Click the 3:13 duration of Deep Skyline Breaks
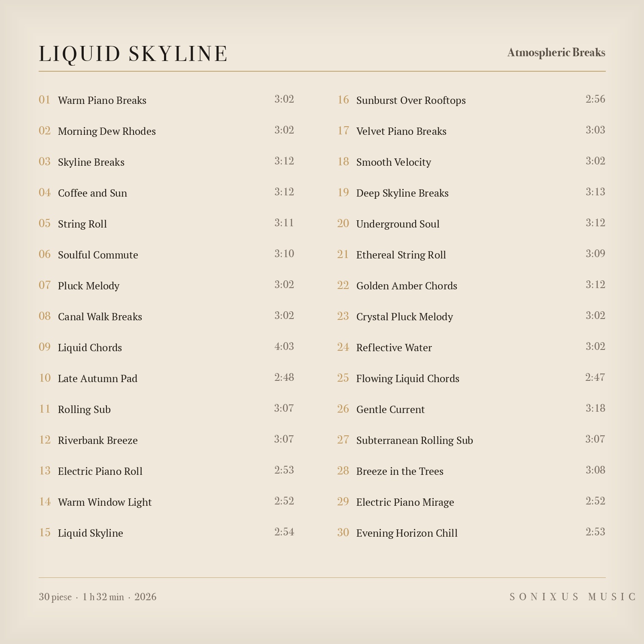This screenshot has width=644, height=644. [595, 192]
